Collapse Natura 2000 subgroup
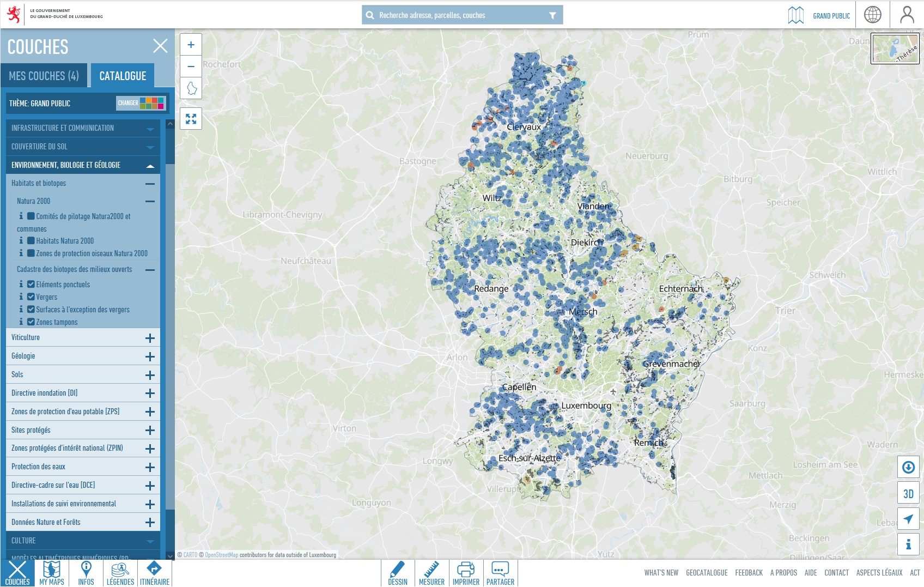Screen dimensions: 924x587 150,201
